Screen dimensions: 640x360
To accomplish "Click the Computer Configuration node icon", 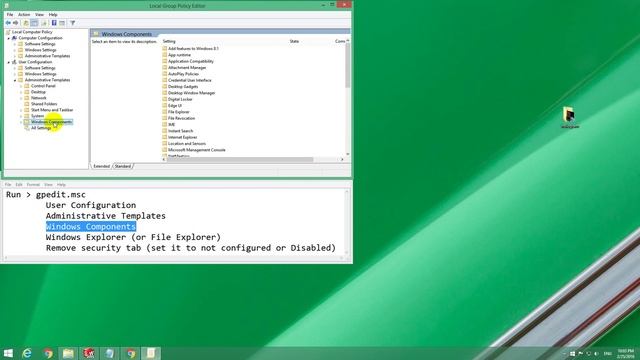I will pos(14,38).
